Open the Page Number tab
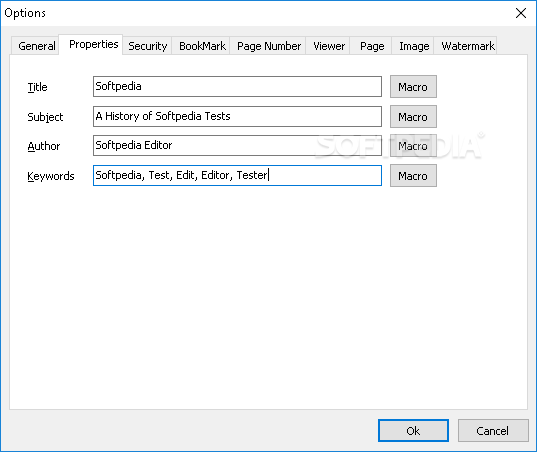 pyautogui.click(x=268, y=46)
